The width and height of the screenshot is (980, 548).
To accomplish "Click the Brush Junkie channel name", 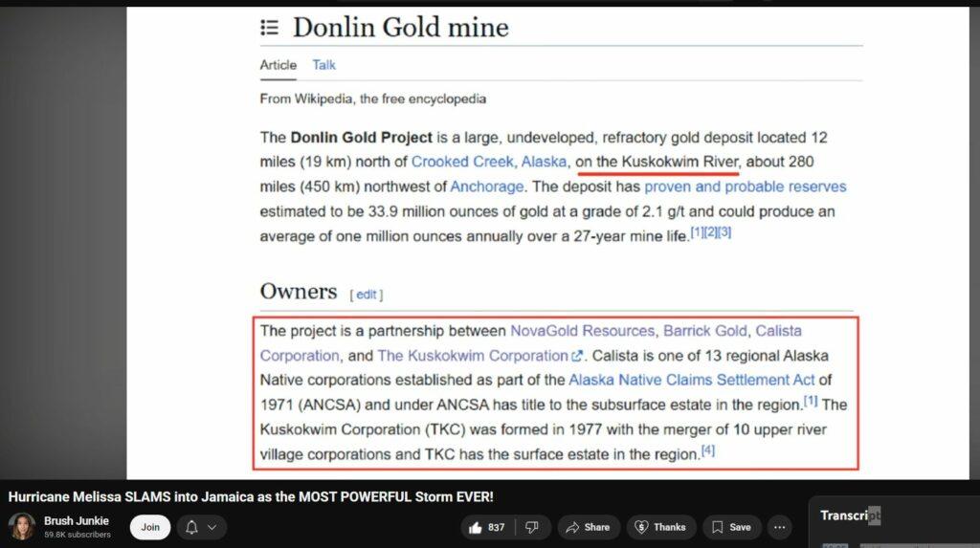I will pyautogui.click(x=77, y=520).
